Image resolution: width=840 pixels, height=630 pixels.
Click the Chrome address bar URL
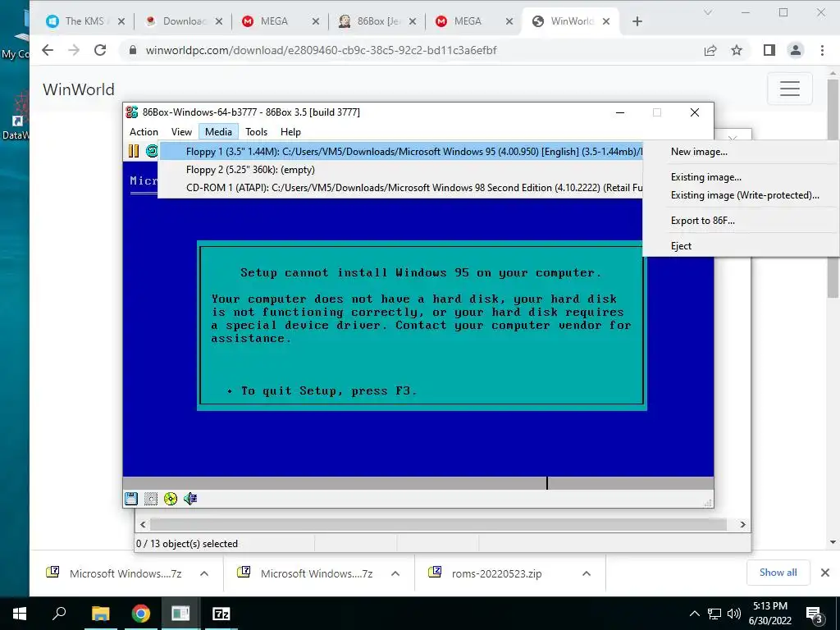[x=321, y=50]
